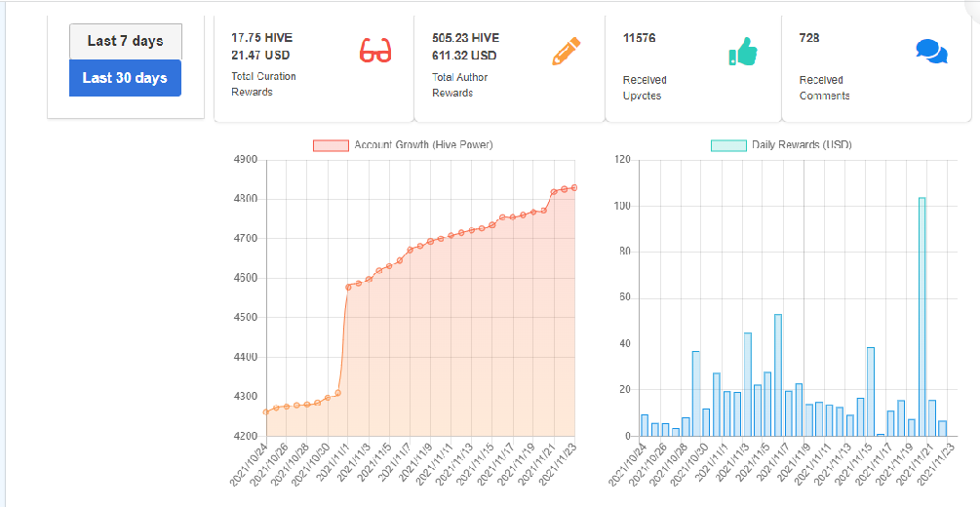The width and height of the screenshot is (980, 507).
Task: Click the 505.23 HIVE author value
Action: click(466, 38)
